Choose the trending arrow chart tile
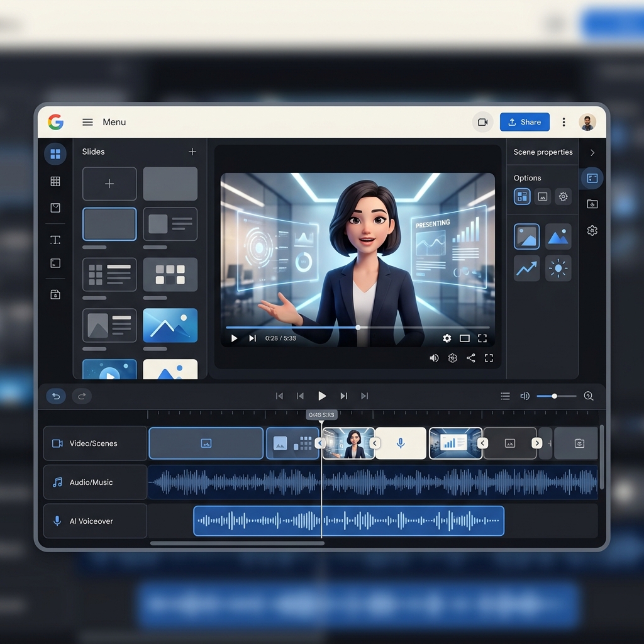Viewport: 644px width, 644px height. 526,268
